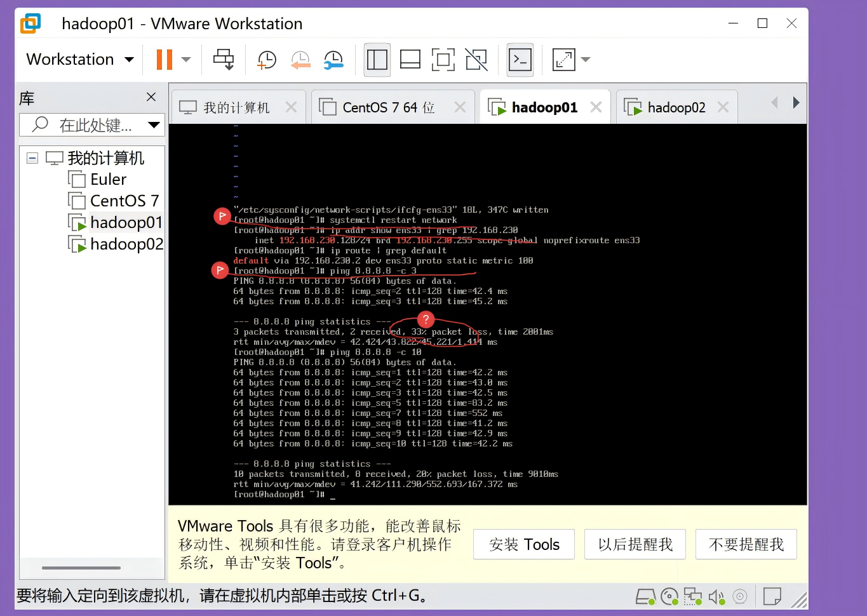Screen dimensions: 867x616
Task: Click the CD/DVD drive status icon
Action: (x=669, y=596)
